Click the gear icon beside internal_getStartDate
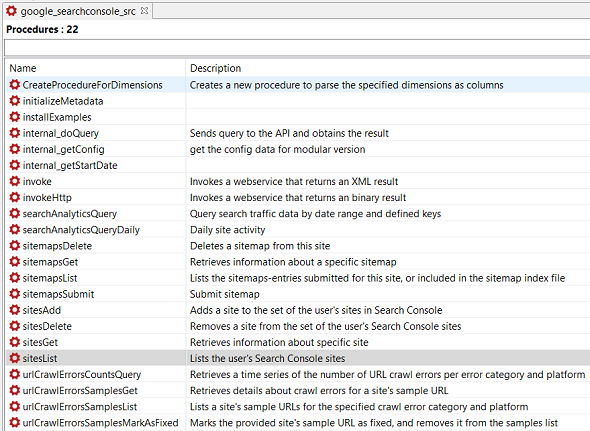This screenshot has width=590, height=431. 14,165
